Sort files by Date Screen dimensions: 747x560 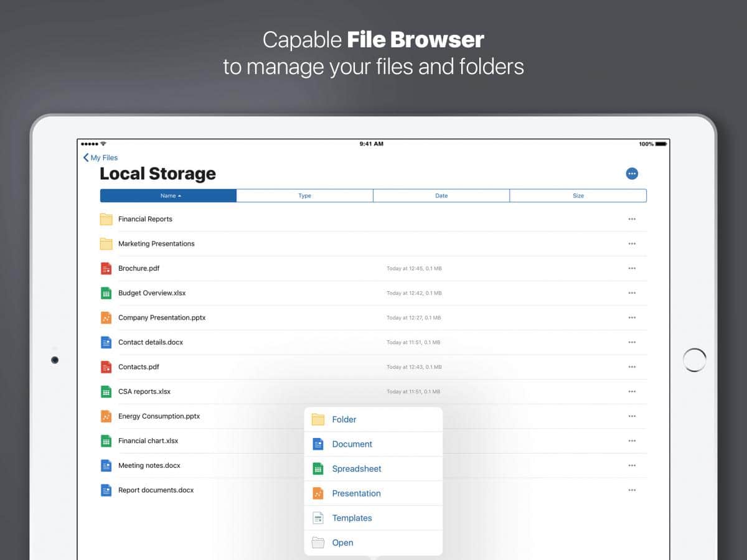[x=441, y=196]
